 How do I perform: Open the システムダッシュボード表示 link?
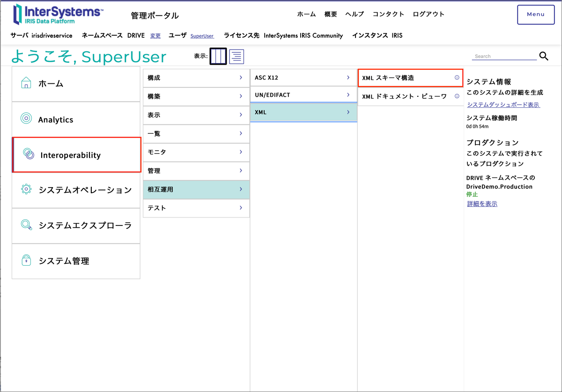click(503, 105)
